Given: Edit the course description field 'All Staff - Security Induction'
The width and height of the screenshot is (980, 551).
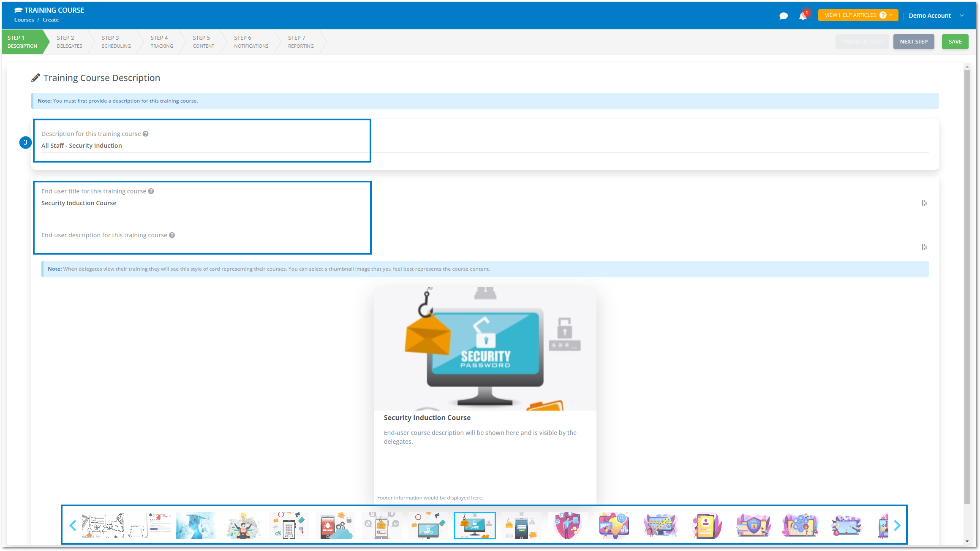Looking at the screenshot, I should [485, 146].
